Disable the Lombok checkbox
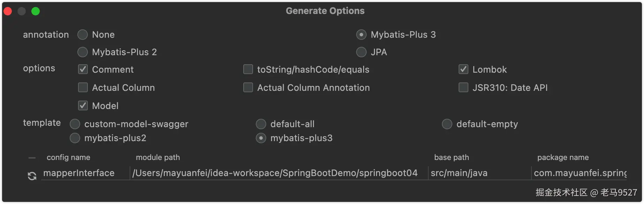Viewport: 644px width, 204px height. coord(463,69)
